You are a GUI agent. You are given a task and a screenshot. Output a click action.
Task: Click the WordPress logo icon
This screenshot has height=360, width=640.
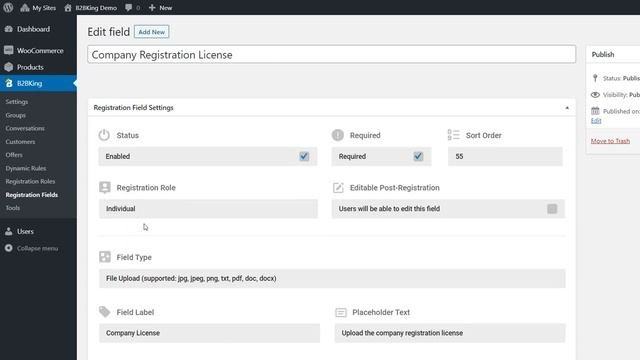[x=8, y=7]
